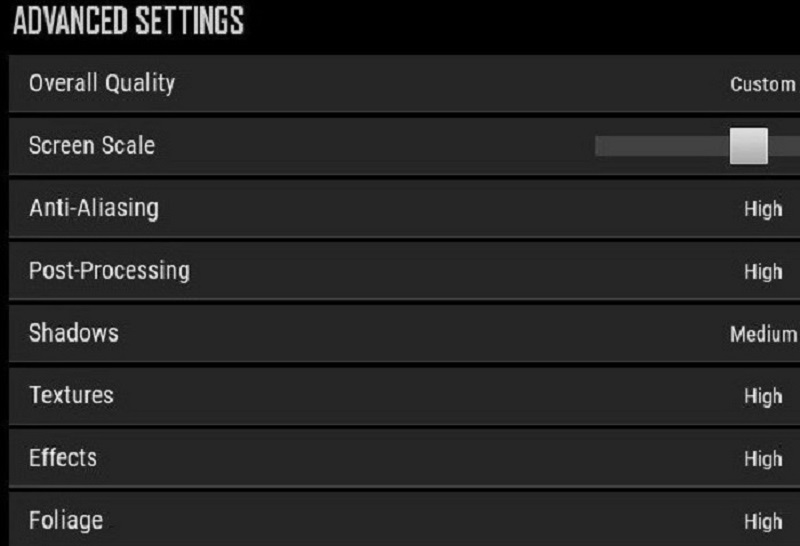Viewport: 800px width, 546px height.
Task: Click Screen Scale slider track right of handle
Action: pyautogui.click(x=784, y=146)
